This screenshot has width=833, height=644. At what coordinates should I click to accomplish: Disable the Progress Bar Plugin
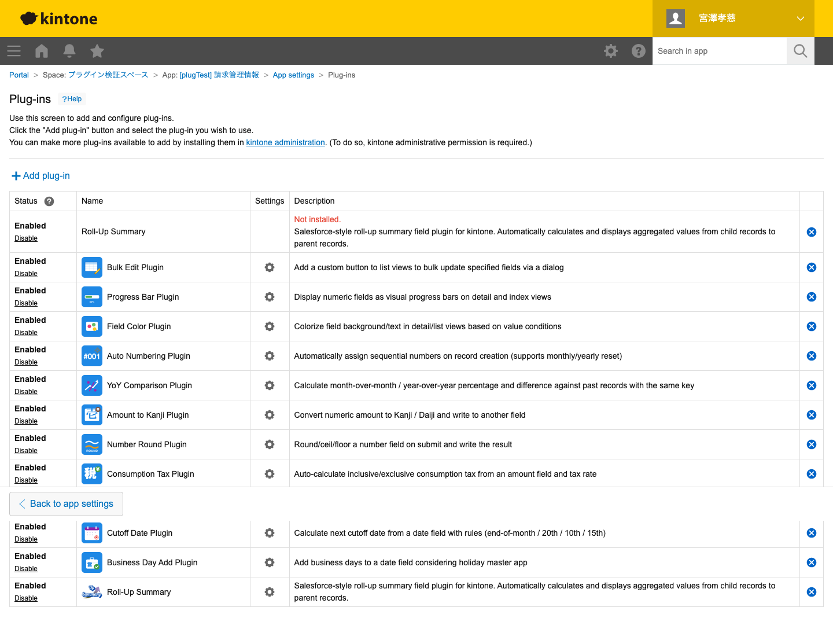(26, 303)
